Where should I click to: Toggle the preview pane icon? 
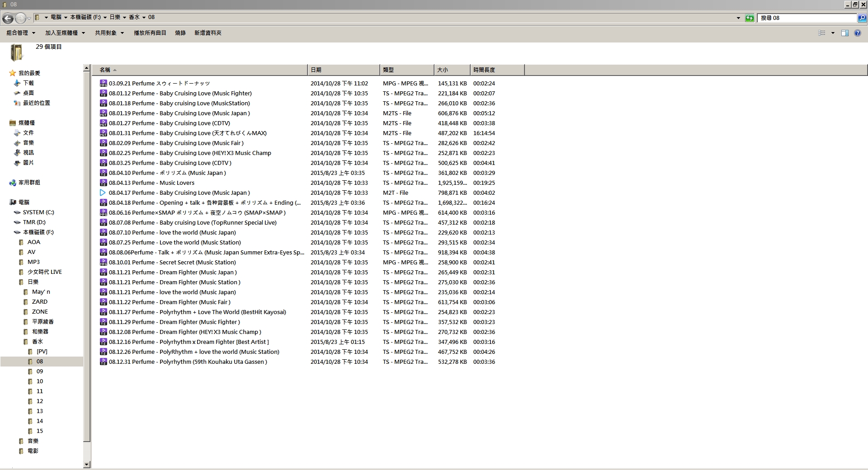coord(844,33)
